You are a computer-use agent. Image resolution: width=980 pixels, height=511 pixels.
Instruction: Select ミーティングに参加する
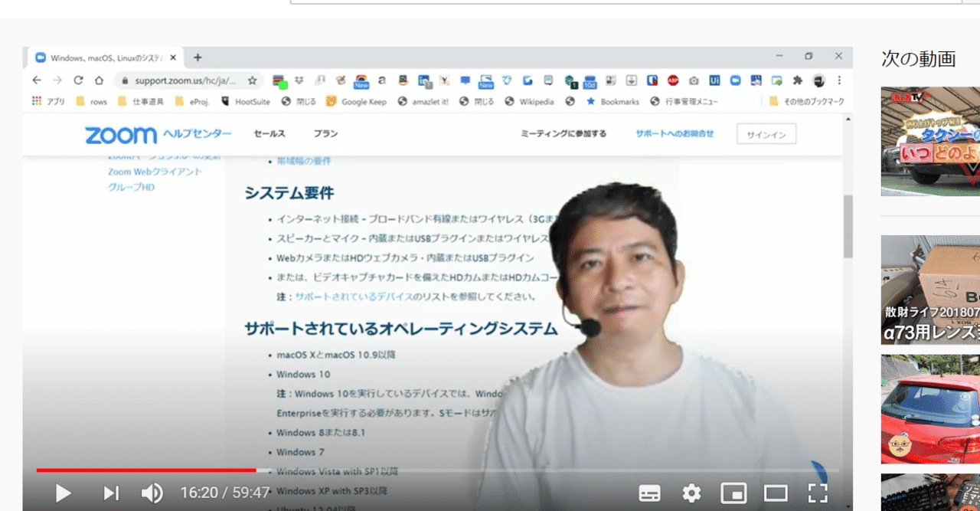click(x=563, y=133)
